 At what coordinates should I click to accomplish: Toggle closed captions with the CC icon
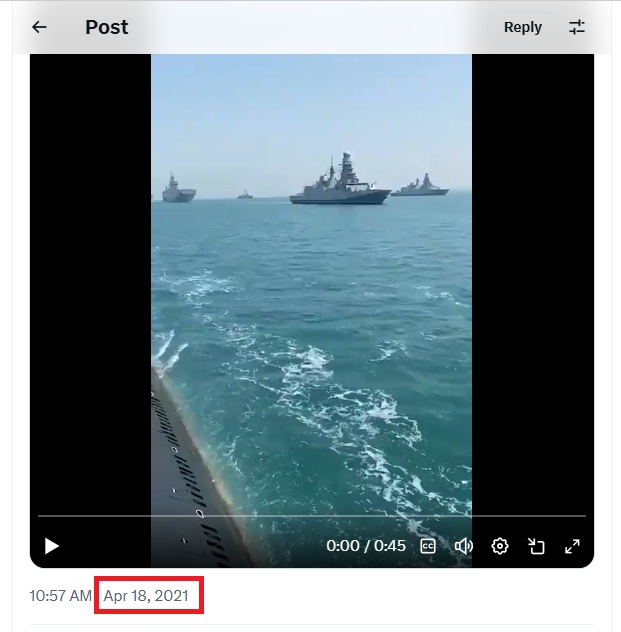coord(428,546)
